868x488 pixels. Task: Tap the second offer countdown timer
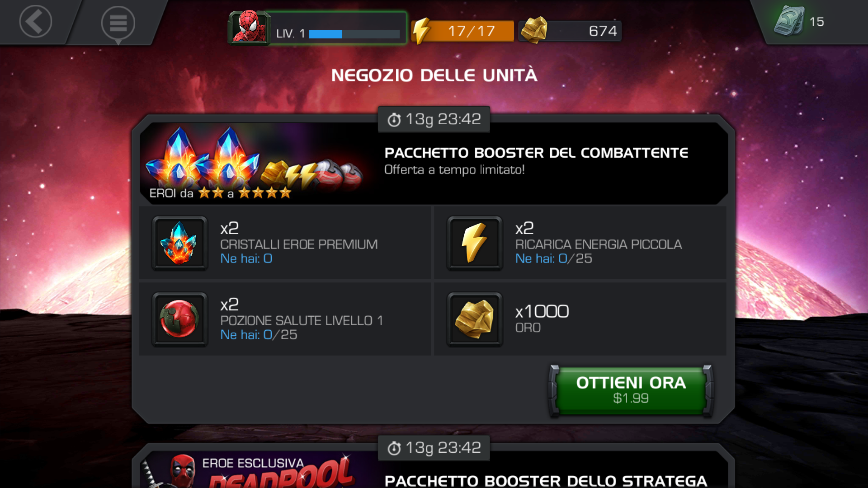pos(434,448)
